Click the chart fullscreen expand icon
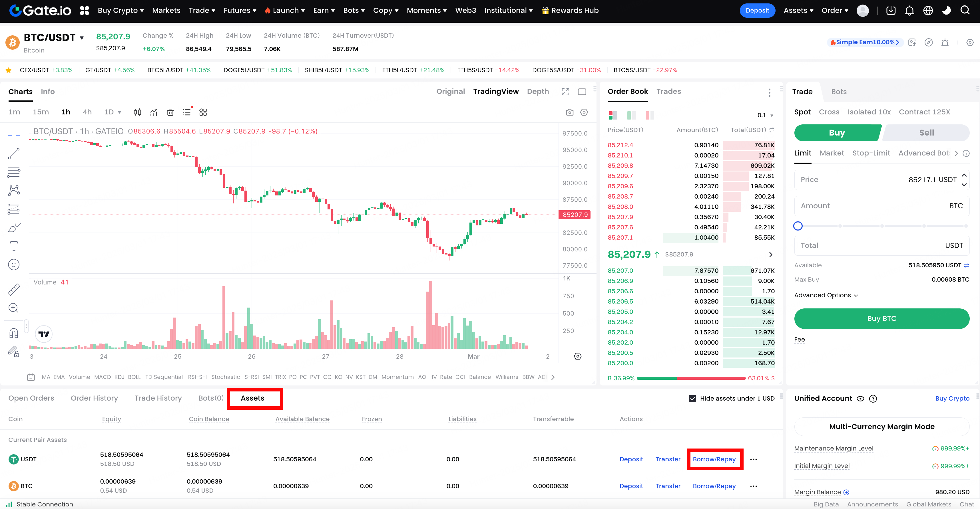The height and width of the screenshot is (509, 980). click(x=565, y=92)
